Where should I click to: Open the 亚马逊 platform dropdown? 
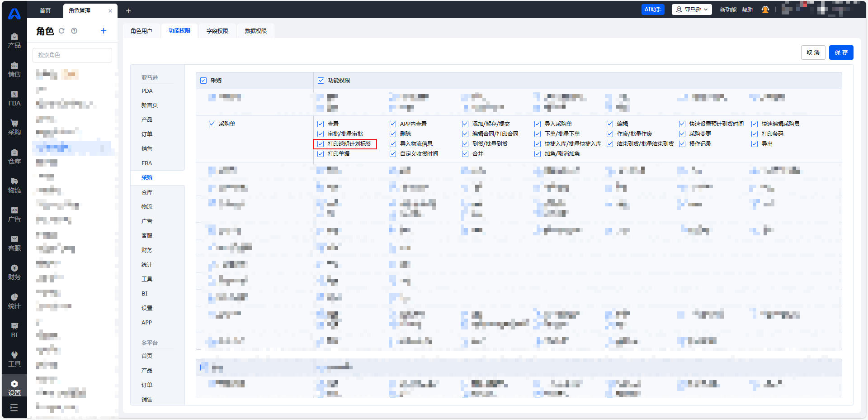click(x=692, y=10)
